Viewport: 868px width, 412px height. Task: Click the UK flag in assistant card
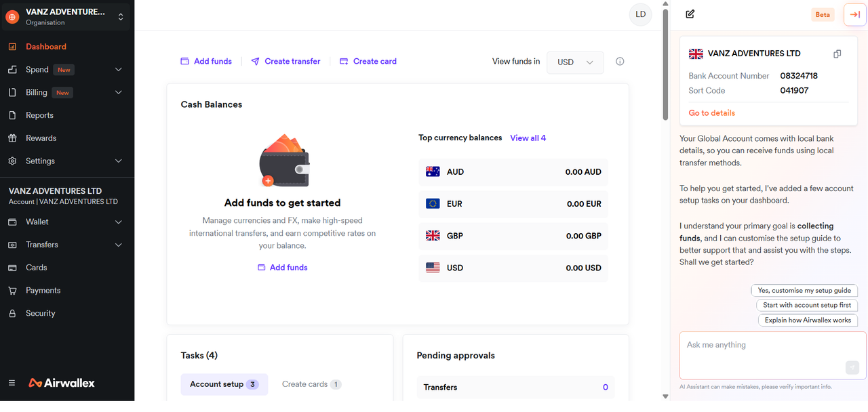(696, 54)
